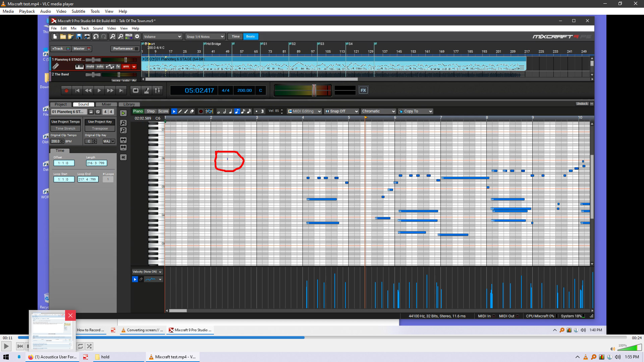The height and width of the screenshot is (362, 644).
Task: Click the Add Sound File icon
Action: (x=71, y=37)
